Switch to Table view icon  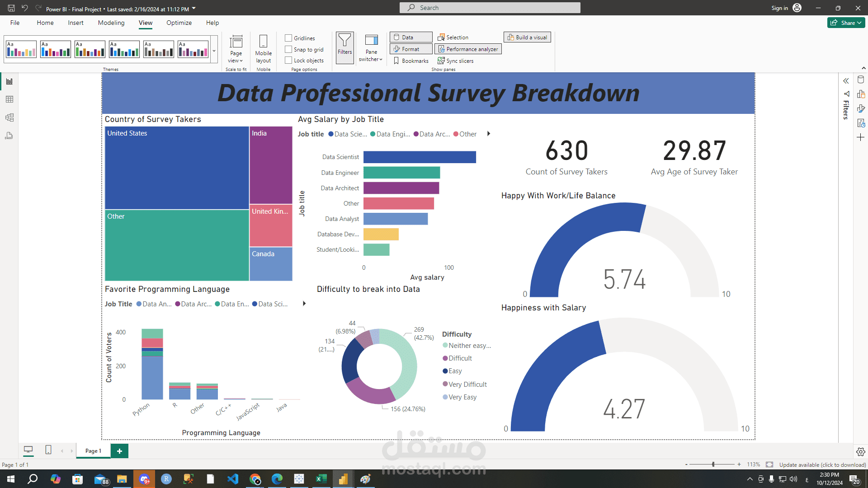point(9,99)
